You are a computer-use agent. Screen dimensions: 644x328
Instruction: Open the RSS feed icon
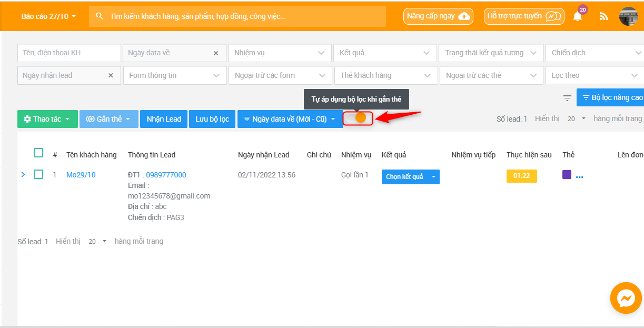pyautogui.click(x=603, y=16)
